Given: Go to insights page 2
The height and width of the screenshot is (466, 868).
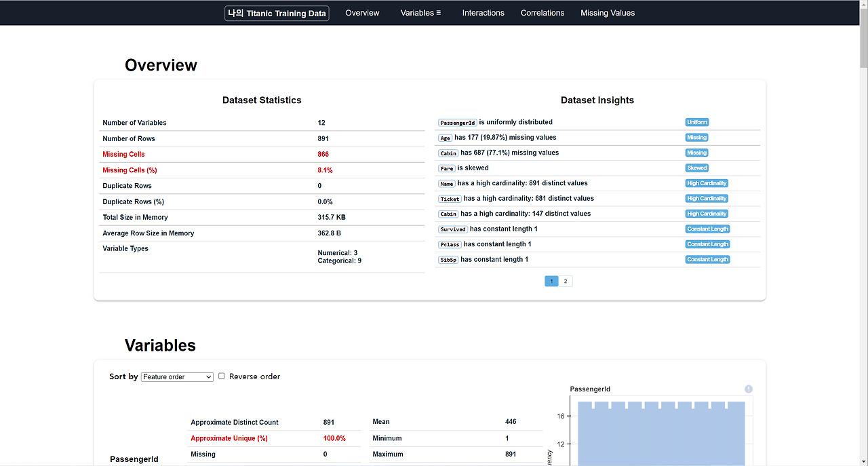Looking at the screenshot, I should click(566, 281).
